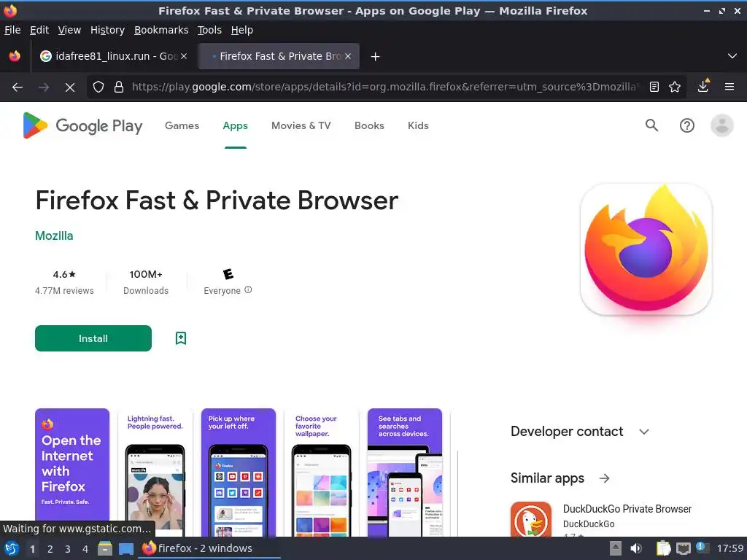Open update notifier tray icon

click(703, 548)
